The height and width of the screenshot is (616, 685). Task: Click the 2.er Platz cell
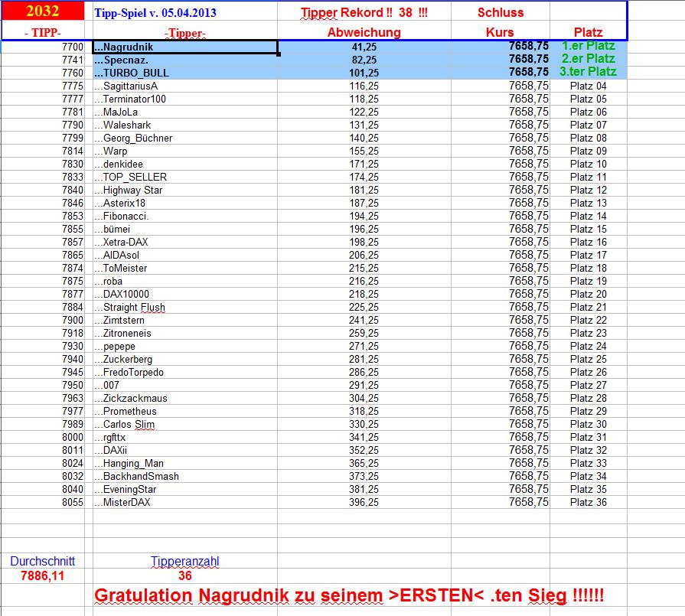(588, 59)
